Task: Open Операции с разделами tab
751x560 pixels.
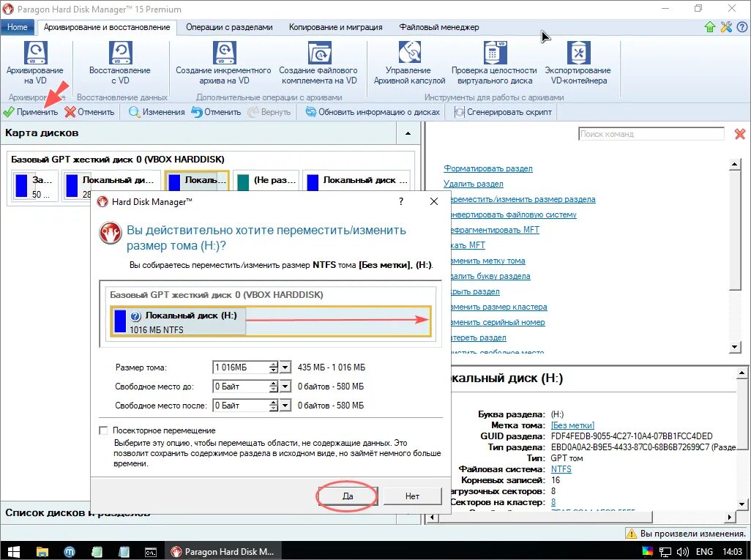Action: [x=229, y=27]
